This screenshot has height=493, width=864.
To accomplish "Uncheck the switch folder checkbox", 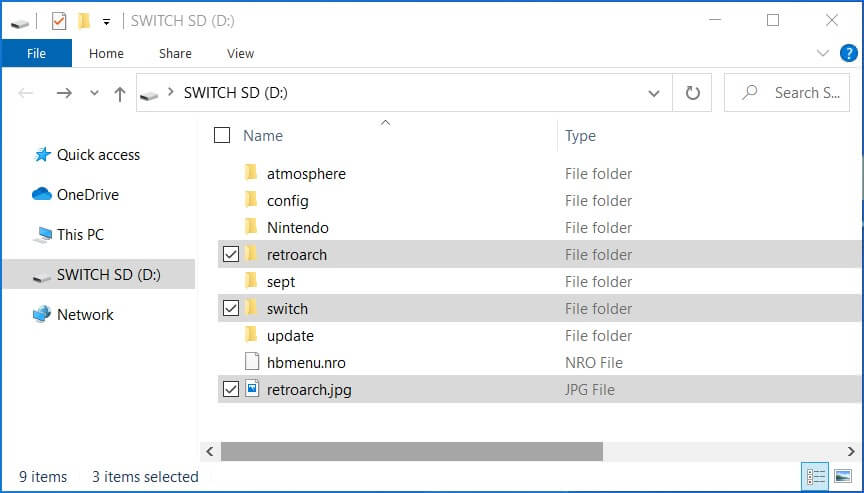I will tap(231, 308).
